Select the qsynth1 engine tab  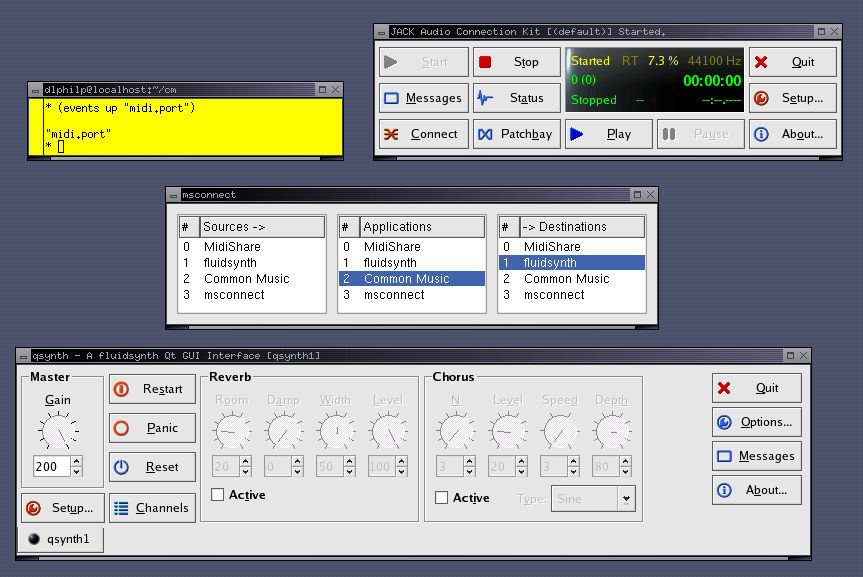coord(61,539)
